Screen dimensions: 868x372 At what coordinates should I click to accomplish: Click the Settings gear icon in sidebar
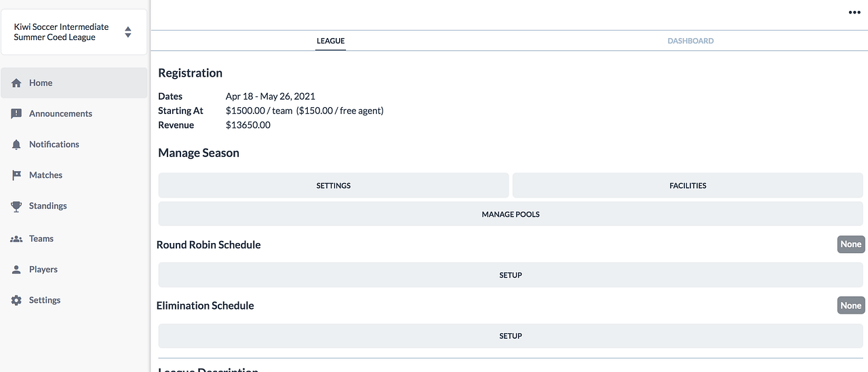[17, 300]
